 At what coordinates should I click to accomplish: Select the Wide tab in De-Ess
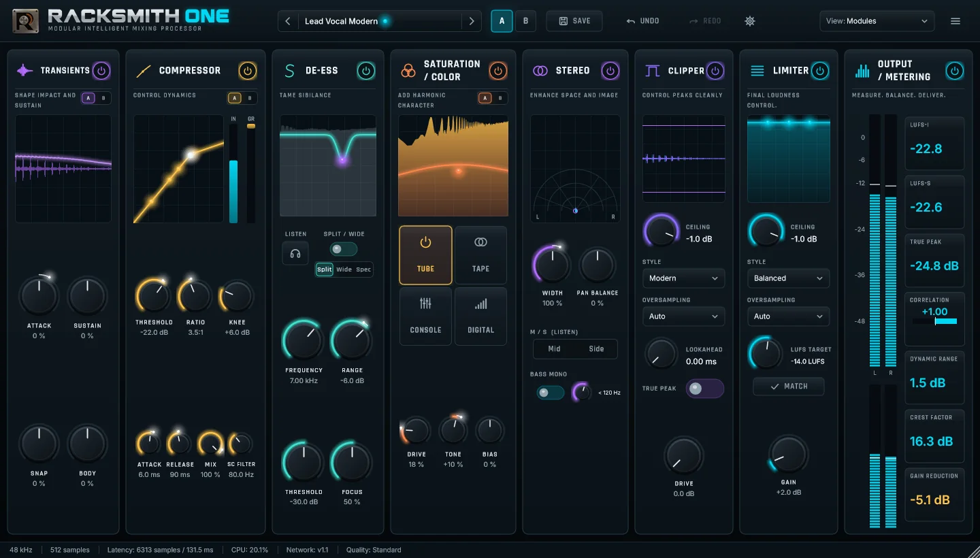coord(344,269)
